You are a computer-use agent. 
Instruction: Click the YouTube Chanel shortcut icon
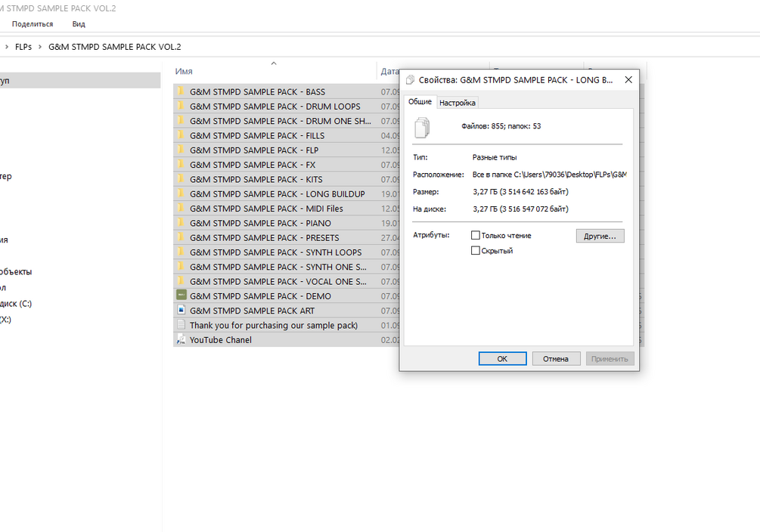coord(181,339)
